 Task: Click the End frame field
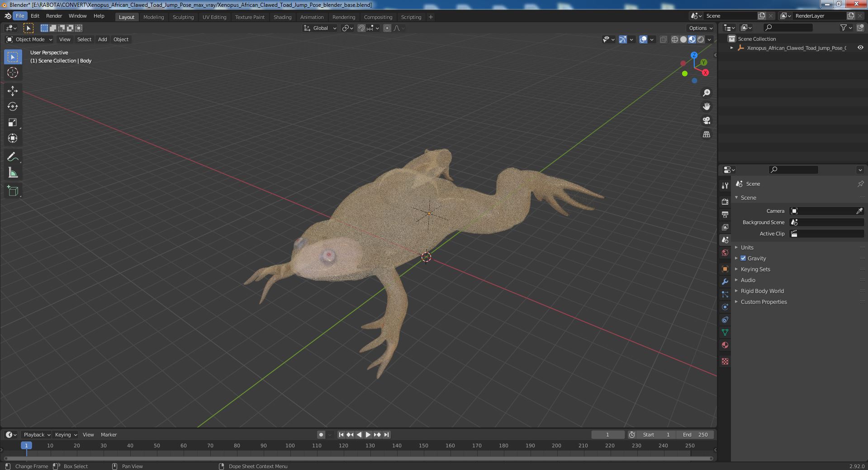695,435
